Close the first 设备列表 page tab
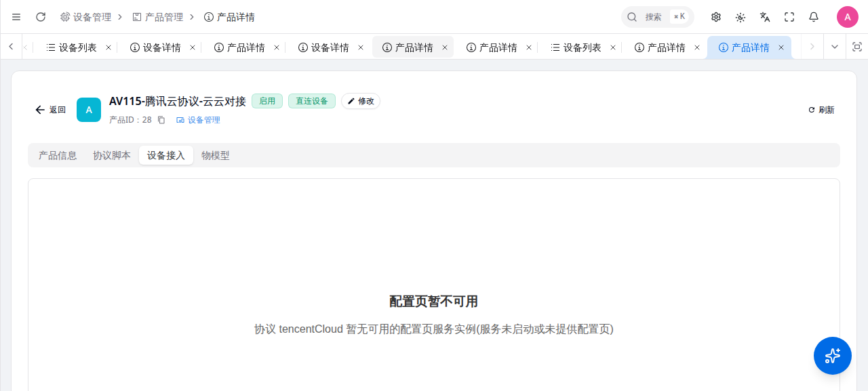Viewport: 868px width, 391px height. click(108, 47)
